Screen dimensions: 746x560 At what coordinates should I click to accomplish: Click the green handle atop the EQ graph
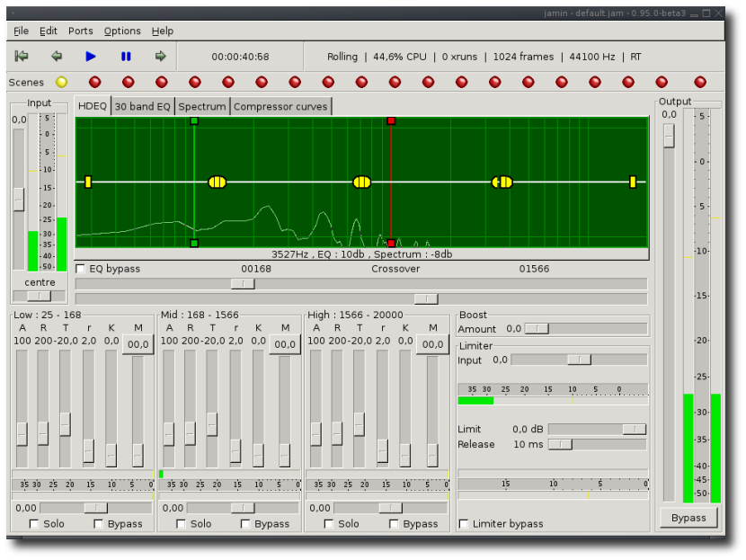[194, 120]
